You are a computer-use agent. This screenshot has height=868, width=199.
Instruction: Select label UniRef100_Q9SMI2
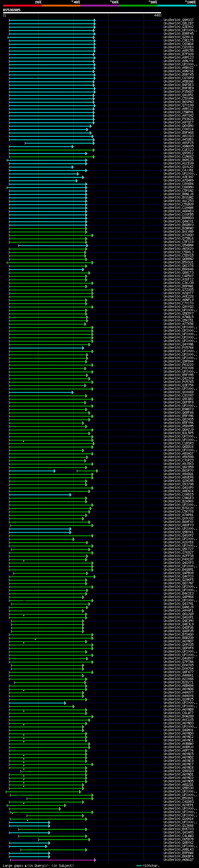pos(179,153)
